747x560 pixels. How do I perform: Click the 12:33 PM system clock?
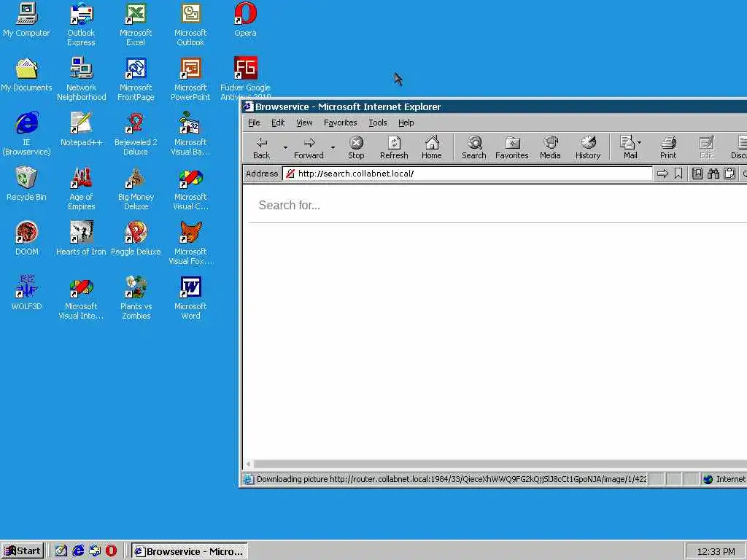716,551
